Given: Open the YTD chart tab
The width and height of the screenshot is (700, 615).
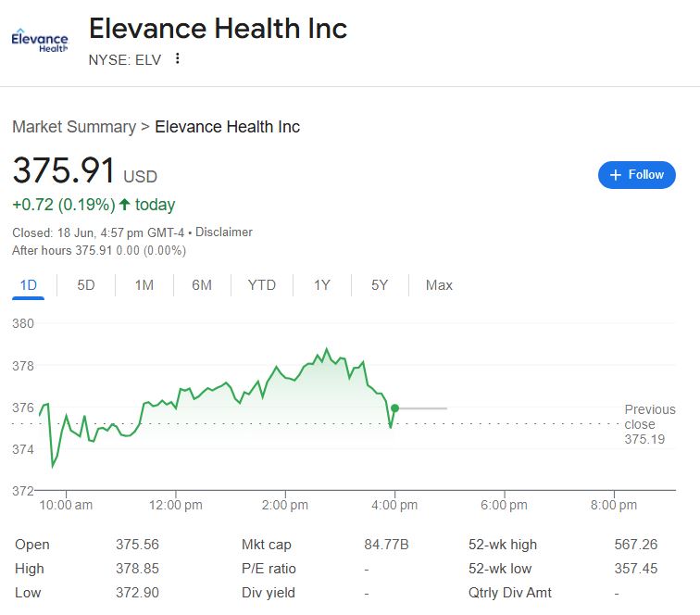Looking at the screenshot, I should click(262, 285).
